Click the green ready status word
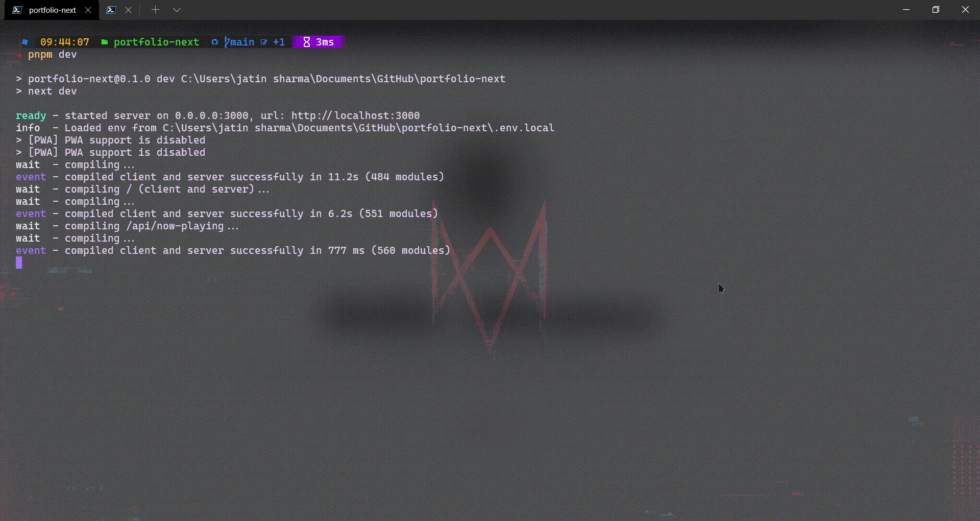Image resolution: width=980 pixels, height=521 pixels. [31, 116]
